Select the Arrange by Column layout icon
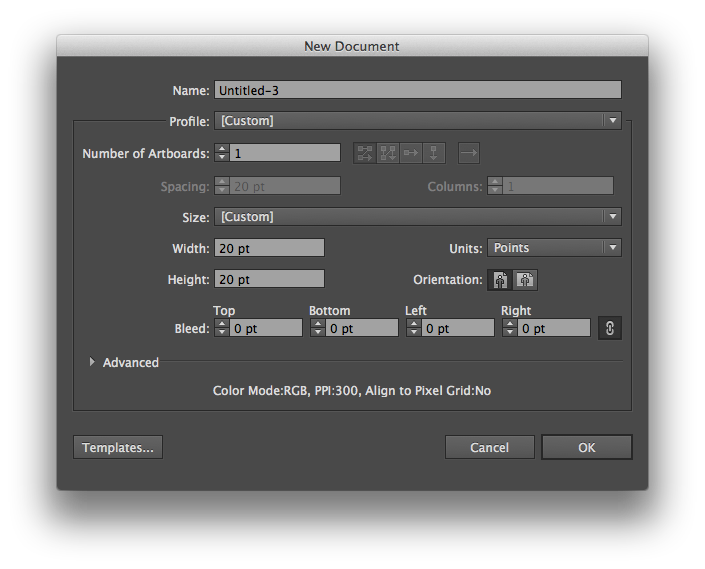The height and width of the screenshot is (569, 705). pos(434,153)
